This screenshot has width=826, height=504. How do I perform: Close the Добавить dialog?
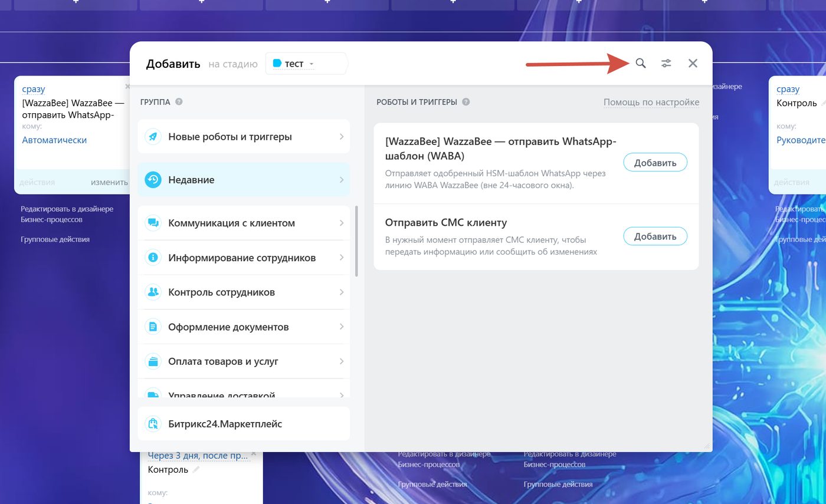693,63
